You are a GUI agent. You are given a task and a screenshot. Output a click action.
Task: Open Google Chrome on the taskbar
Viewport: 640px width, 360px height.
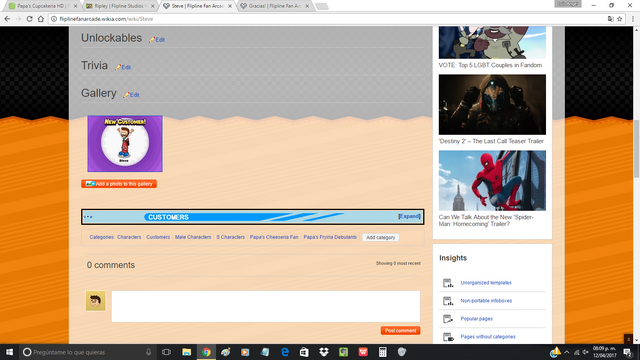(x=206, y=352)
